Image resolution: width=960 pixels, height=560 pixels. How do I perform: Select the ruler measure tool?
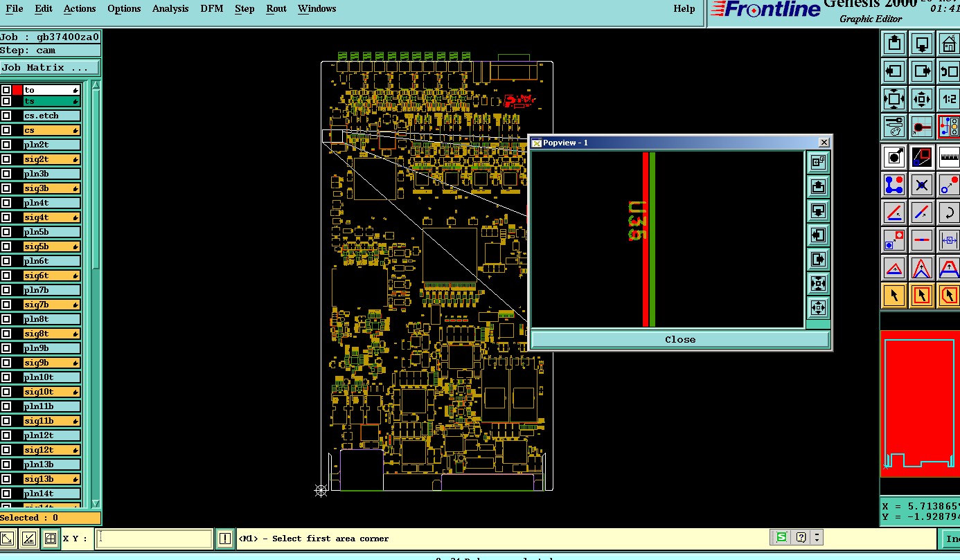(949, 157)
